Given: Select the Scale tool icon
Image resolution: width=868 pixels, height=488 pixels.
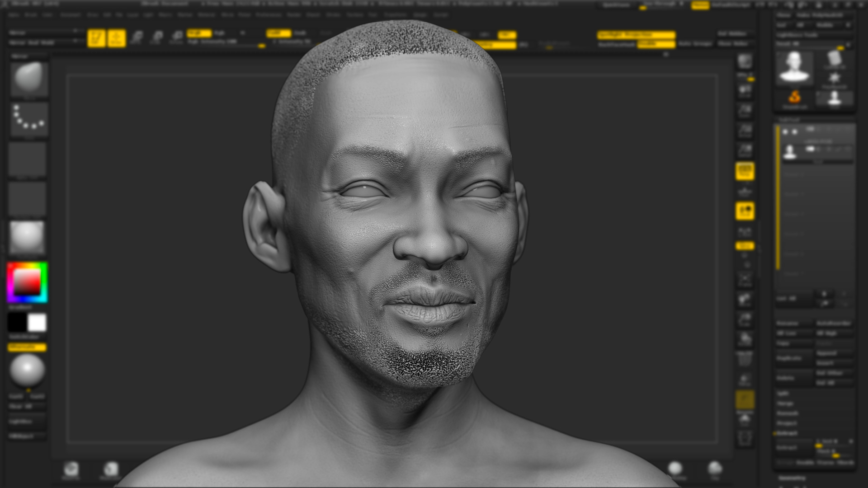Looking at the screenshot, I should point(157,38).
